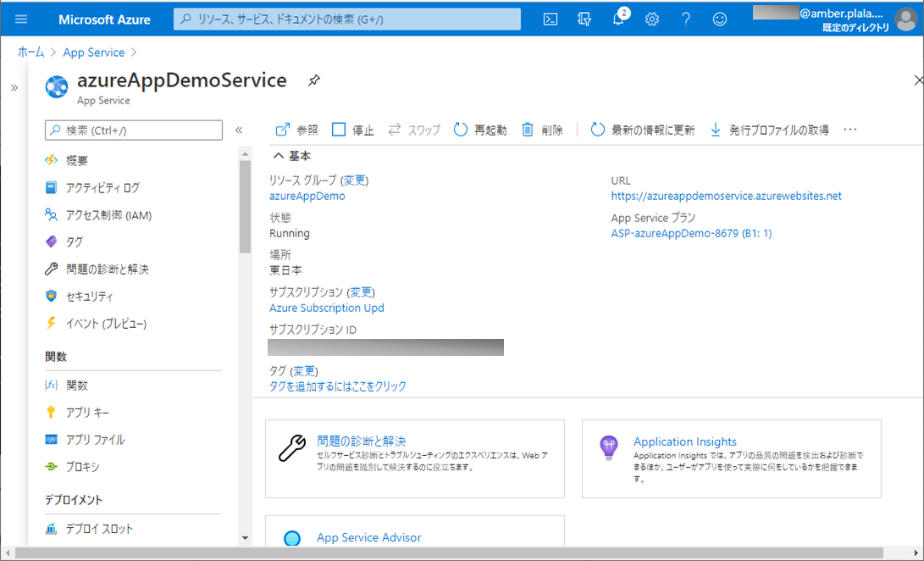Open the hamburger portal menu
924x561 pixels.
click(21, 19)
